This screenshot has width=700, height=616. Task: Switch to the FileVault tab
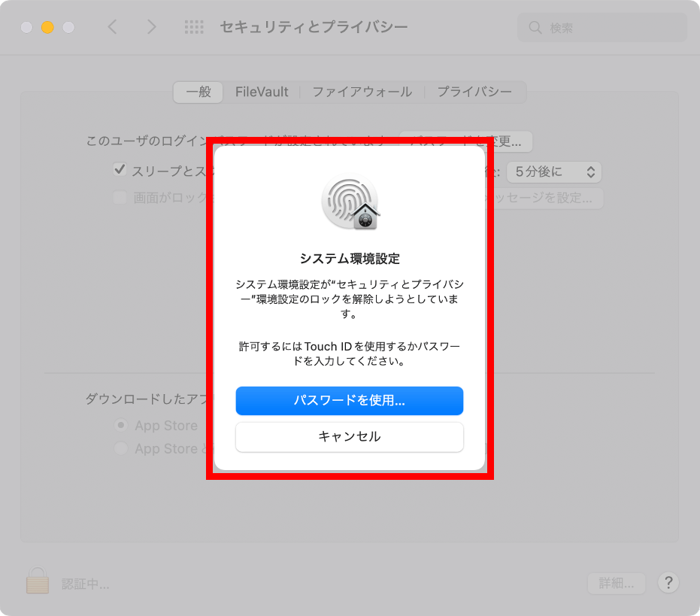(x=262, y=92)
